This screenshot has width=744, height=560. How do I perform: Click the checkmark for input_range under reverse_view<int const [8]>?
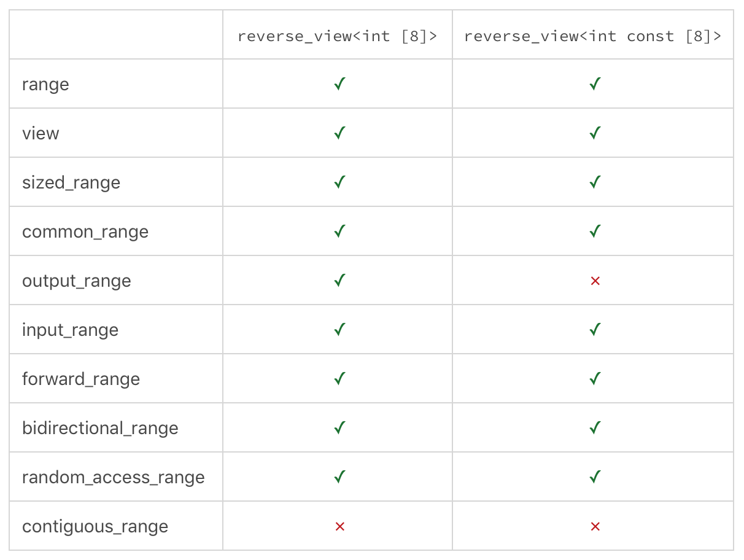coord(594,330)
